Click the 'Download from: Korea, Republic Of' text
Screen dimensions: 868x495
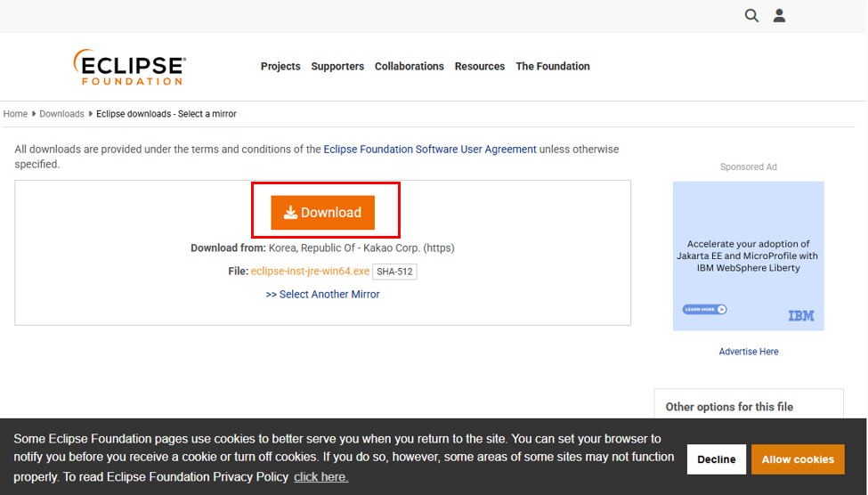[323, 248]
